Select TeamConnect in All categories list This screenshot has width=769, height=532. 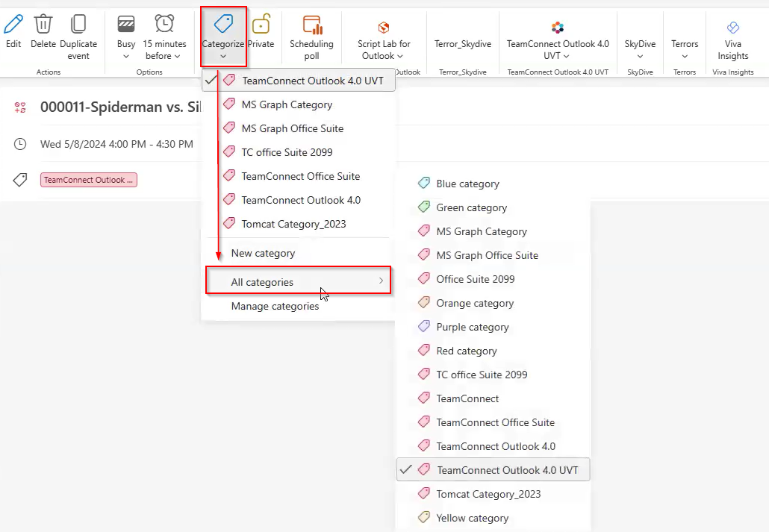pyautogui.click(x=493, y=398)
